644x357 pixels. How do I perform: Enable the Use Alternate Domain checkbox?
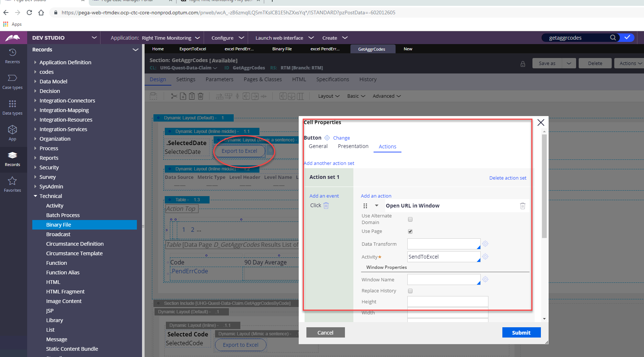[410, 219]
